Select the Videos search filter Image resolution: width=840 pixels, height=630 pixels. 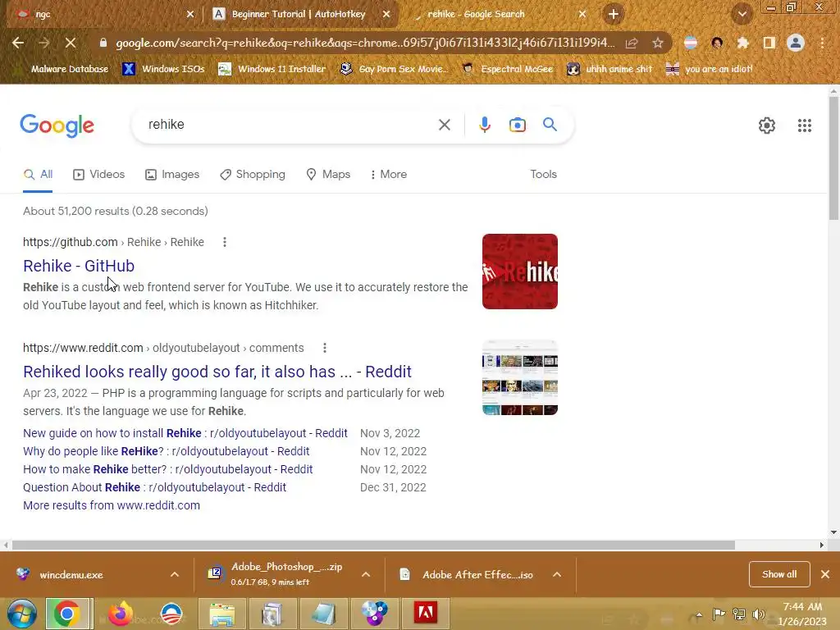pyautogui.click(x=99, y=174)
